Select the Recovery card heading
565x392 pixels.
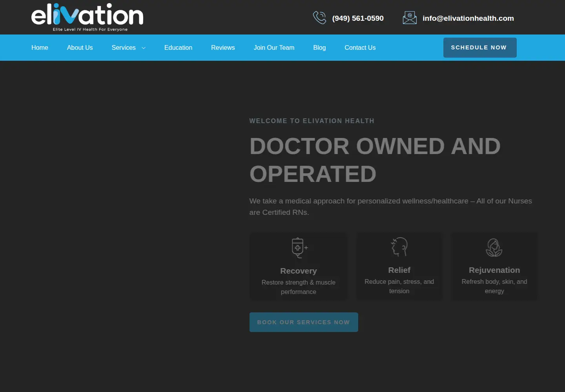pyautogui.click(x=299, y=271)
